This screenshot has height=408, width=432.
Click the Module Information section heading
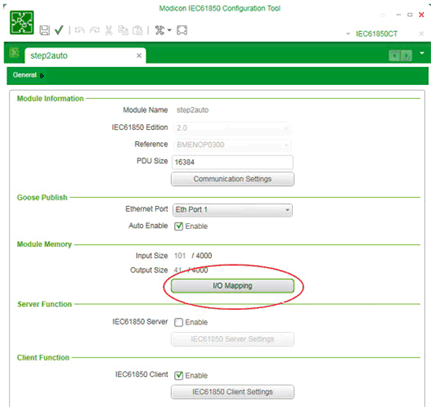[x=50, y=98]
